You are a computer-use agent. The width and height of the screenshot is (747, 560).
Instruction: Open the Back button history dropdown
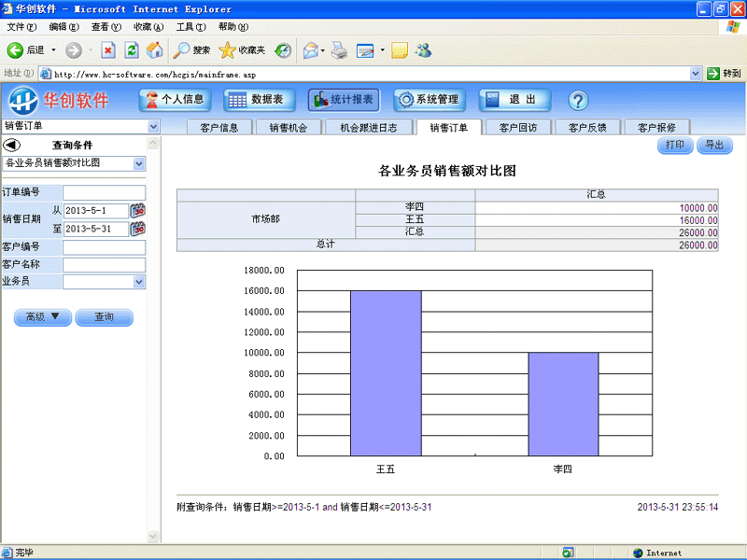pos(53,50)
